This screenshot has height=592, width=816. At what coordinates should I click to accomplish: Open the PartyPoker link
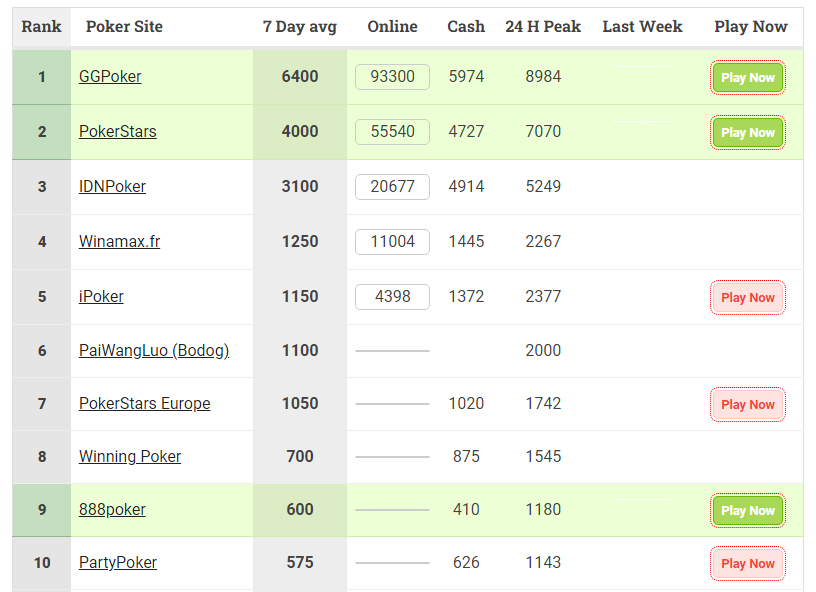pos(118,563)
